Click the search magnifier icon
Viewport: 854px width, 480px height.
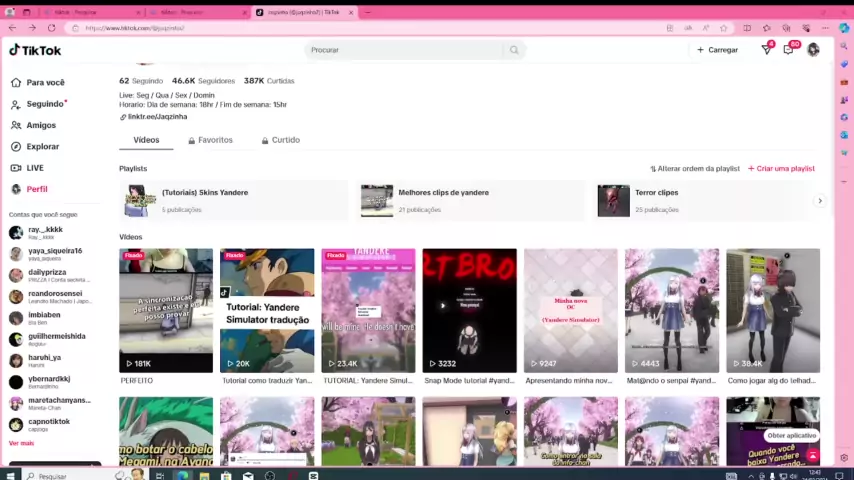[514, 50]
